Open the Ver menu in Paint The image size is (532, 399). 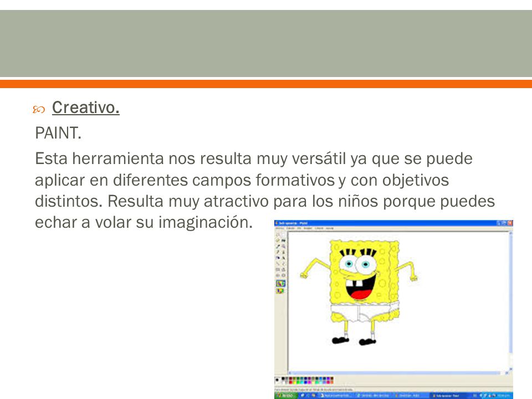click(x=299, y=228)
